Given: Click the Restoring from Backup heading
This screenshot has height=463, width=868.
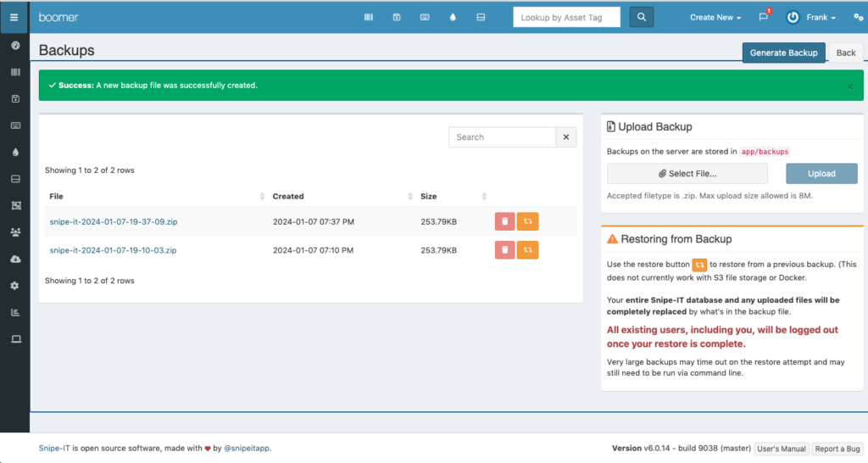Looking at the screenshot, I should [676, 239].
